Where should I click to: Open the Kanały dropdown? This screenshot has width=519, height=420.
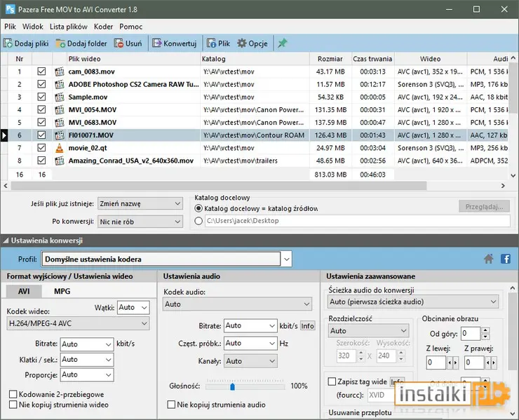250,361
